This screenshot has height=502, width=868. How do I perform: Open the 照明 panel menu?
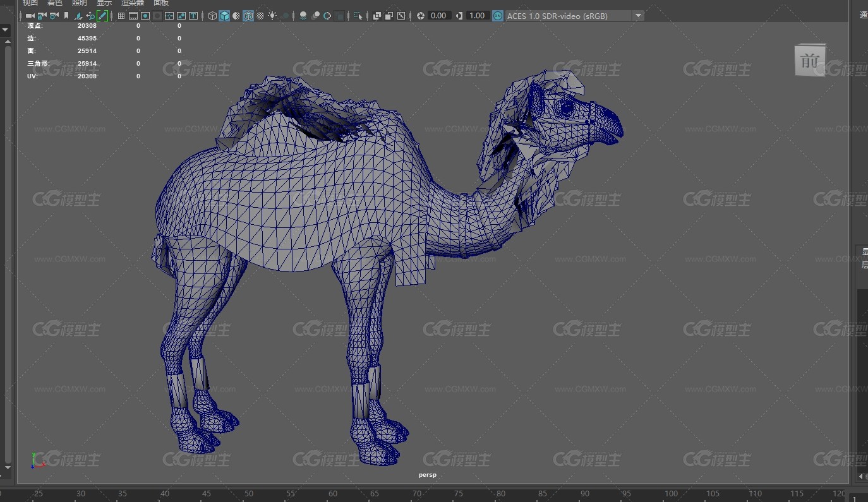80,3
